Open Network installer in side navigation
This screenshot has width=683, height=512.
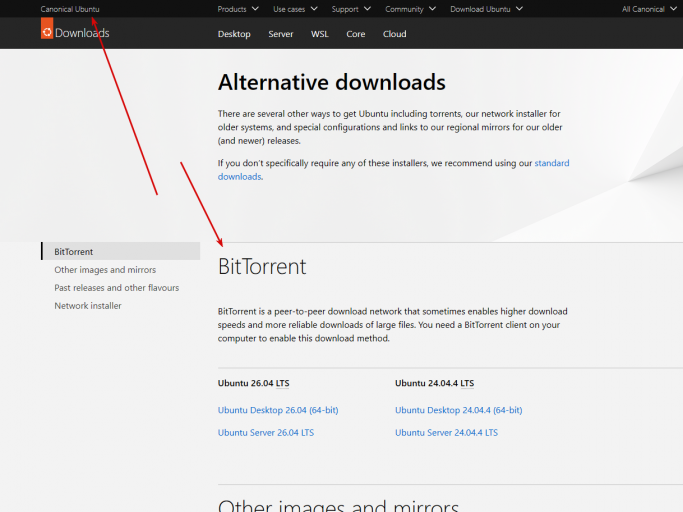pyautogui.click(x=88, y=305)
